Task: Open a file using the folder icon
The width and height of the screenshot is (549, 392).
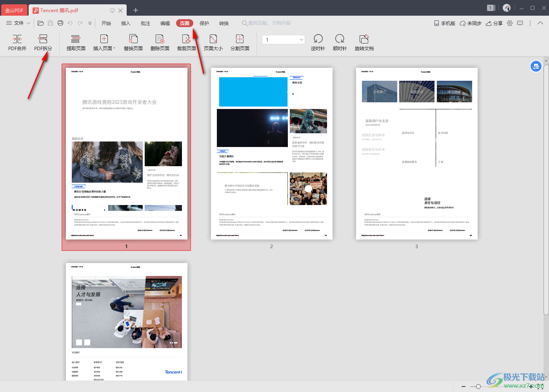Action: tap(40, 23)
